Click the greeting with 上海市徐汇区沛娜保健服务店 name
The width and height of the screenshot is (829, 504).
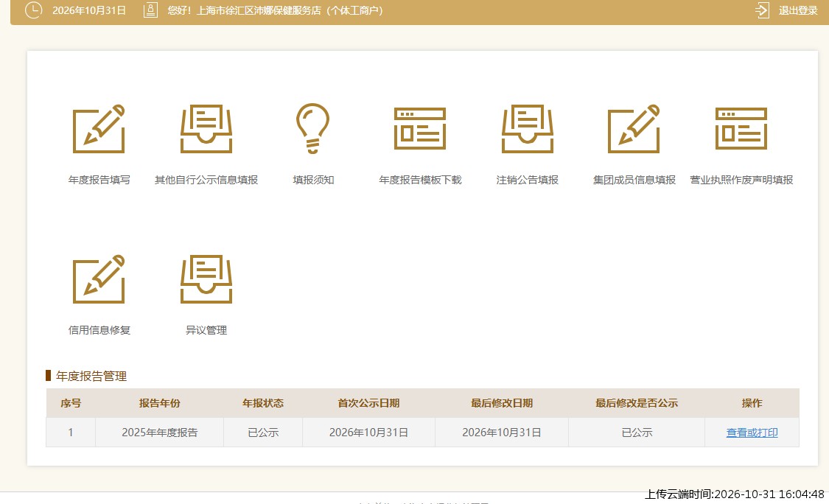pyautogui.click(x=276, y=10)
